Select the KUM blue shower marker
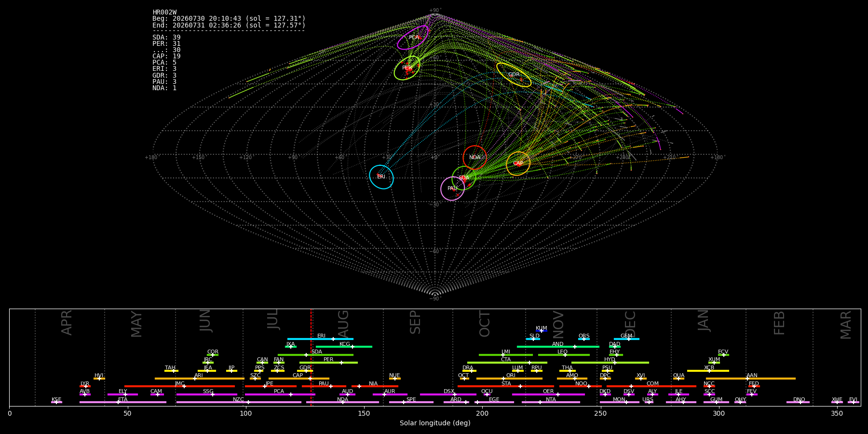The width and height of the screenshot is (868, 434). pyautogui.click(x=542, y=331)
